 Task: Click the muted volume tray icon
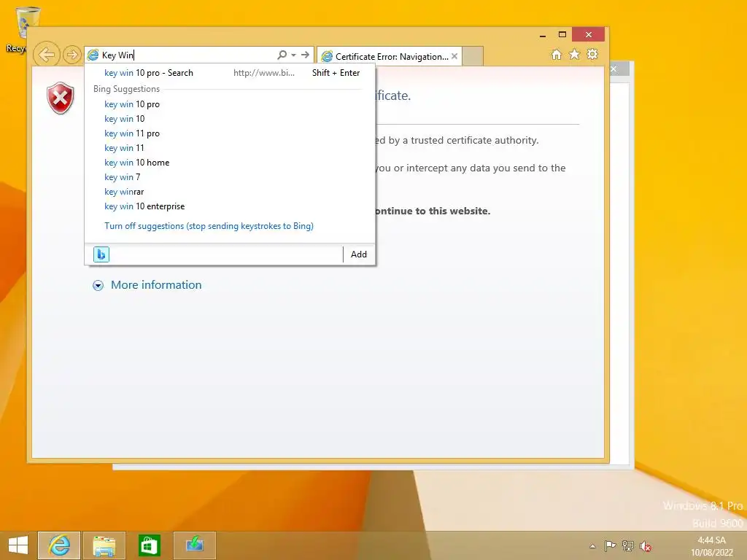click(646, 546)
